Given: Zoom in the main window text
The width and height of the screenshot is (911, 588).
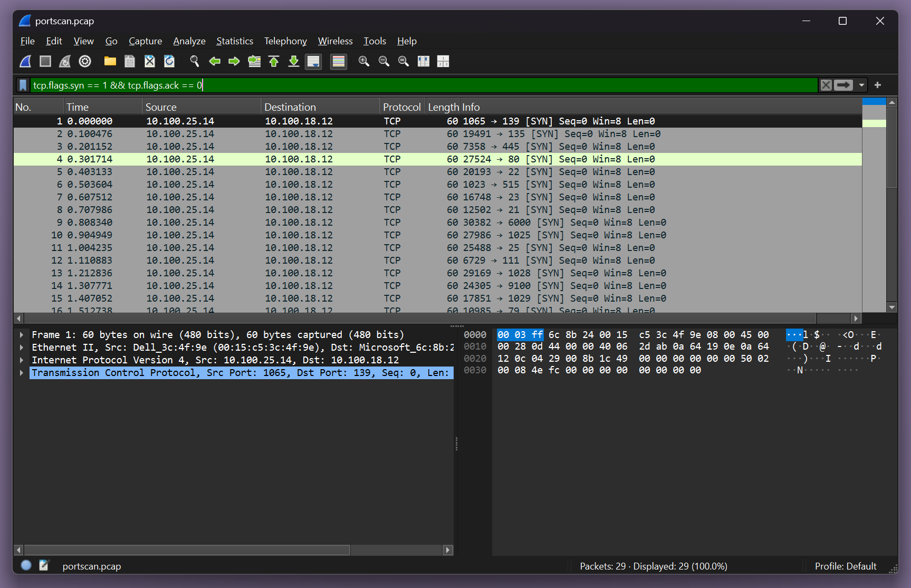Looking at the screenshot, I should (364, 62).
